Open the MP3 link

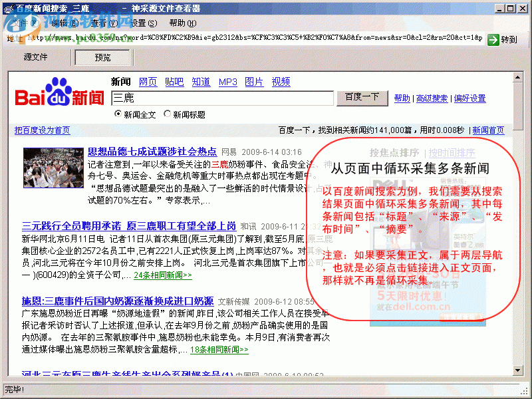click(x=228, y=82)
